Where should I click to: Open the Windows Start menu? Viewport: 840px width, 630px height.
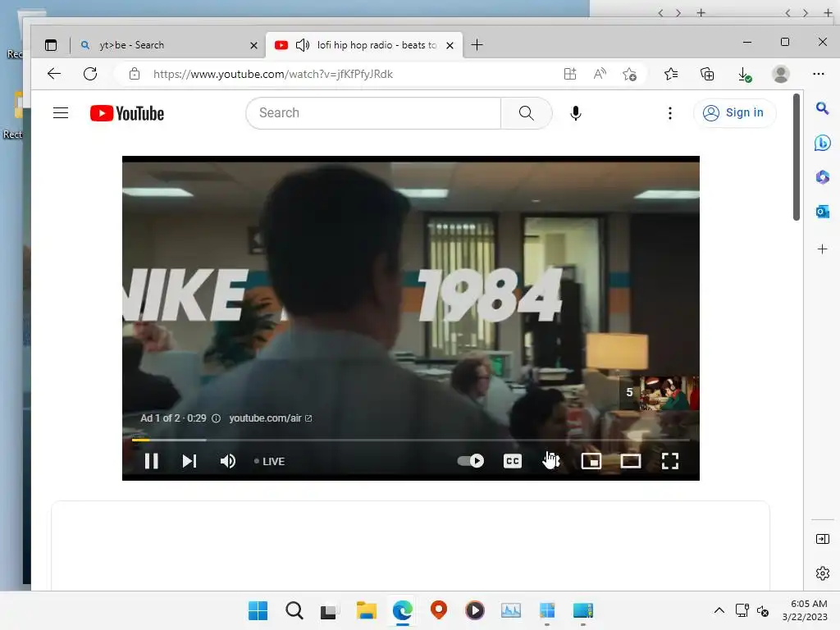(x=258, y=610)
